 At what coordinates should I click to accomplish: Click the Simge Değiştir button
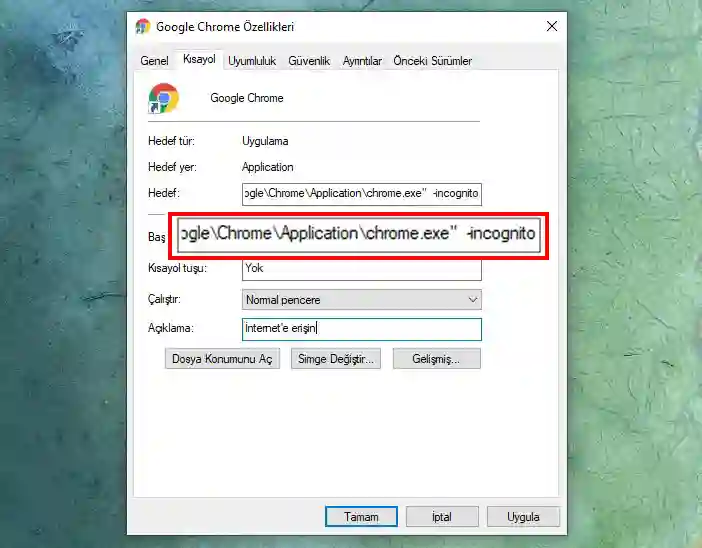[336, 359]
